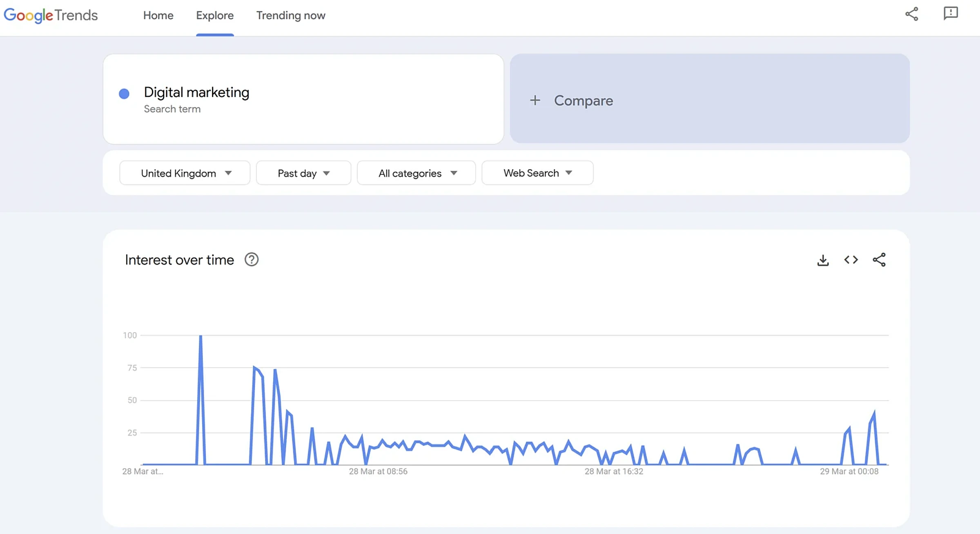Viewport: 980px width, 534px height.
Task: Click the '50' y-axis label
Action: [132, 400]
